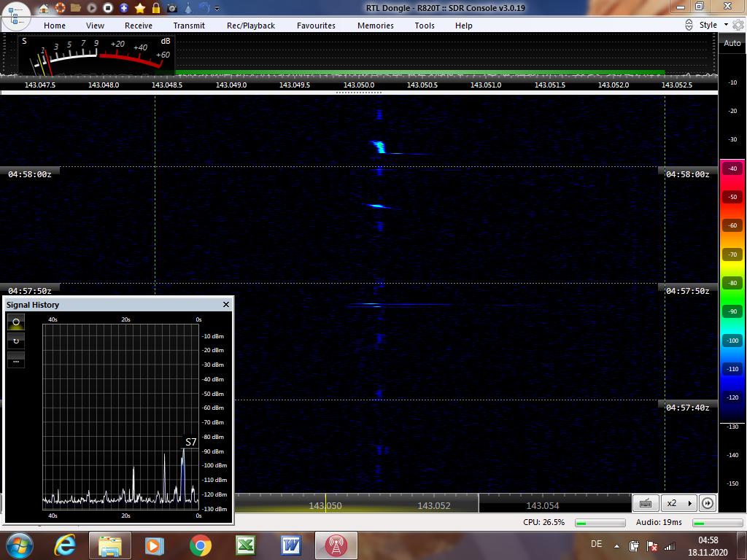Open the quick access toolbar customize dropdown
This screenshot has height=560, width=747.
(217, 9)
